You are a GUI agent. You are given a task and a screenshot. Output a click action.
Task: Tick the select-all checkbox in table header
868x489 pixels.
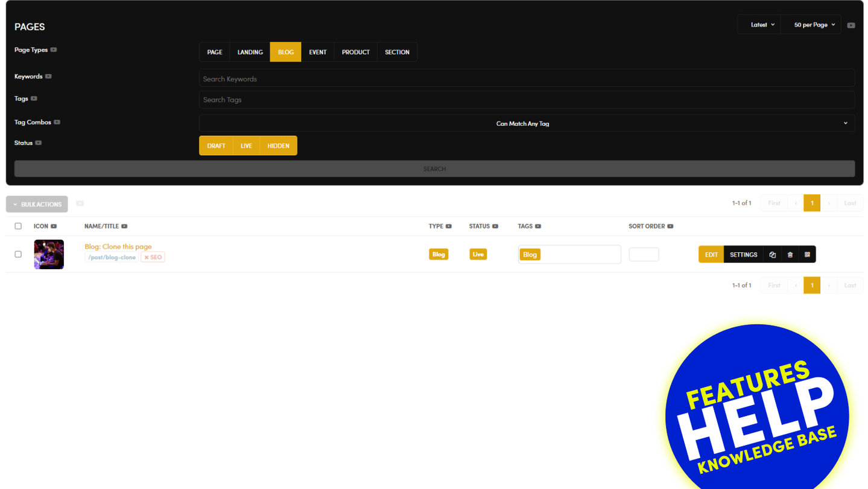(18, 226)
